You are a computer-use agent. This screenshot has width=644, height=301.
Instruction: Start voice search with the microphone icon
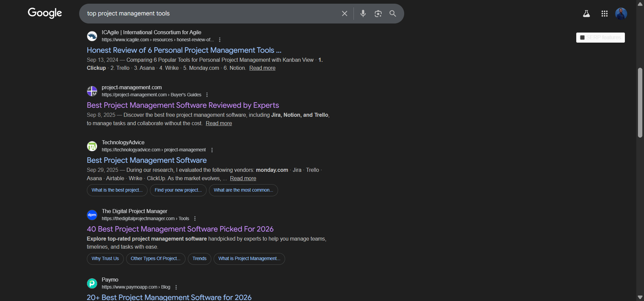point(363,13)
